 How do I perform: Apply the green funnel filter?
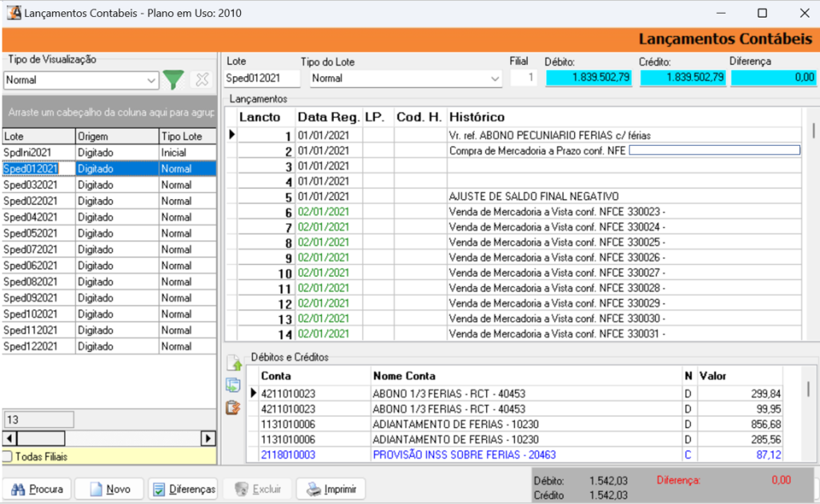[173, 80]
